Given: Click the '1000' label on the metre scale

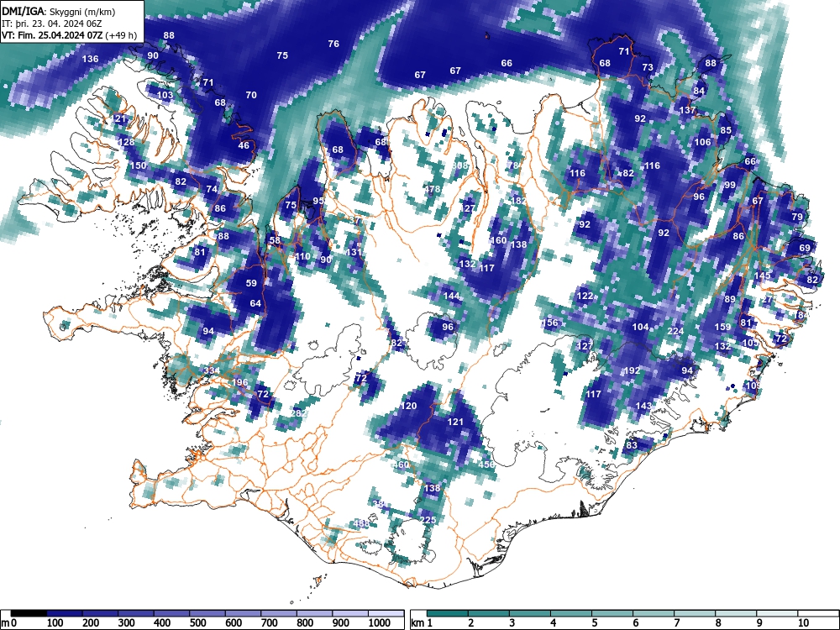Looking at the screenshot, I should click(x=379, y=623).
